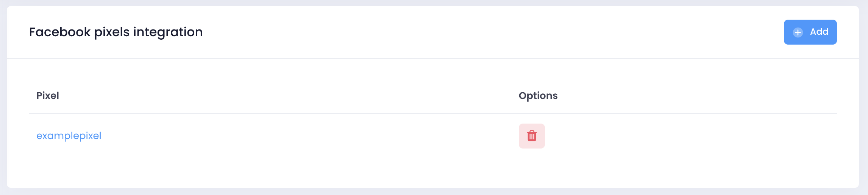Tap the garbage bin icon in Options column
Viewport: 868px width, 195px height.
(x=532, y=136)
